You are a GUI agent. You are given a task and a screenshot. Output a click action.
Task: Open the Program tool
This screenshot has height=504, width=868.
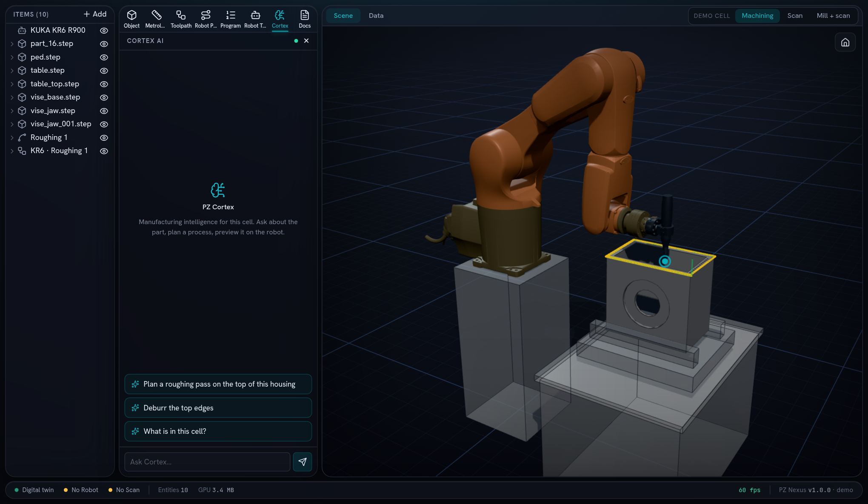pyautogui.click(x=231, y=19)
